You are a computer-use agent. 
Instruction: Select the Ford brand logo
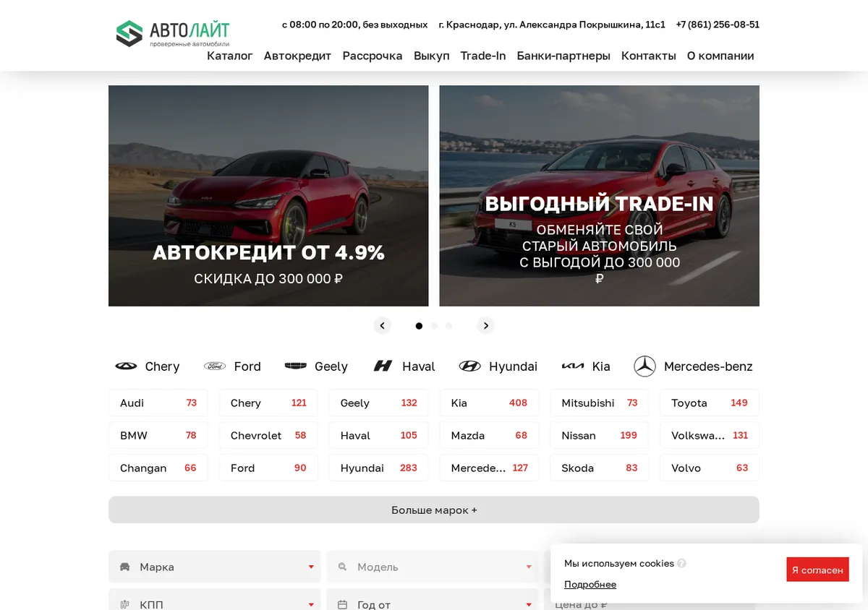(215, 366)
